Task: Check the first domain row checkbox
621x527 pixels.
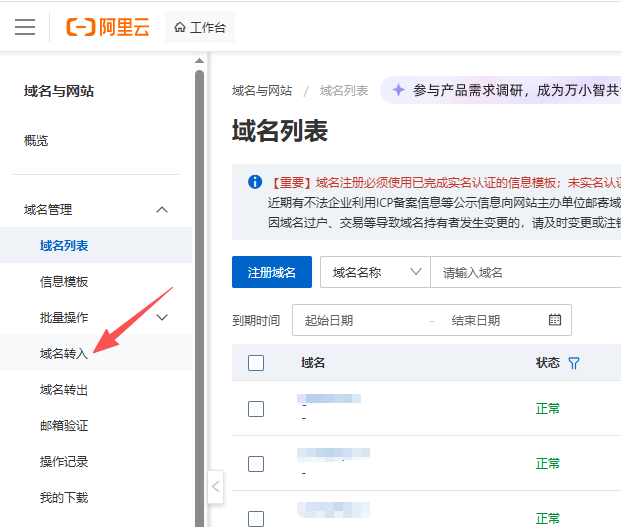Action: 256,408
